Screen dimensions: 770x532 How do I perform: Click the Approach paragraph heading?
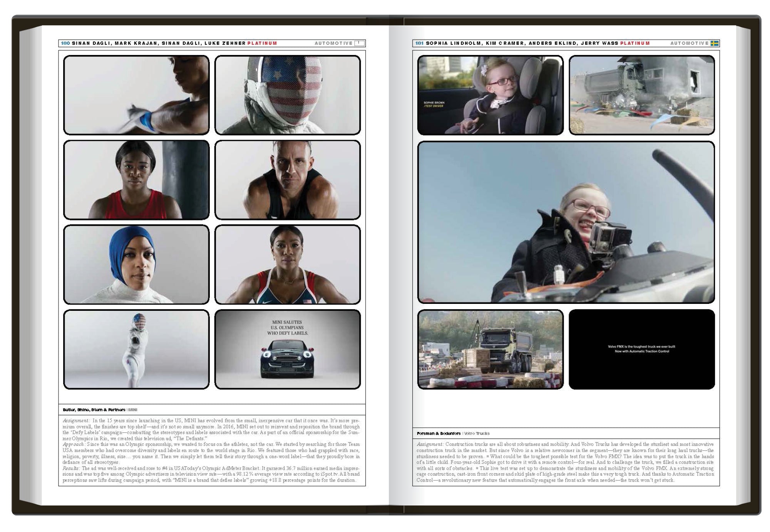point(74,444)
